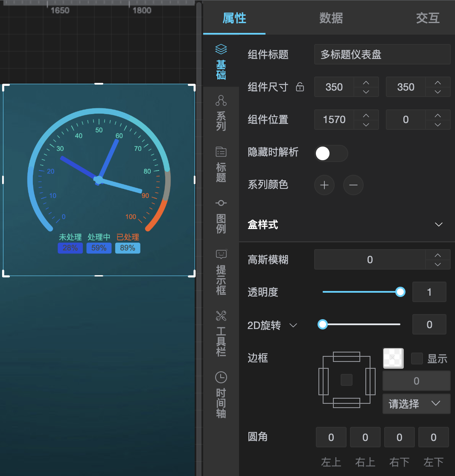The width and height of the screenshot is (455, 476).
Task: Edit the component height field showing 350
Action: click(x=405, y=87)
